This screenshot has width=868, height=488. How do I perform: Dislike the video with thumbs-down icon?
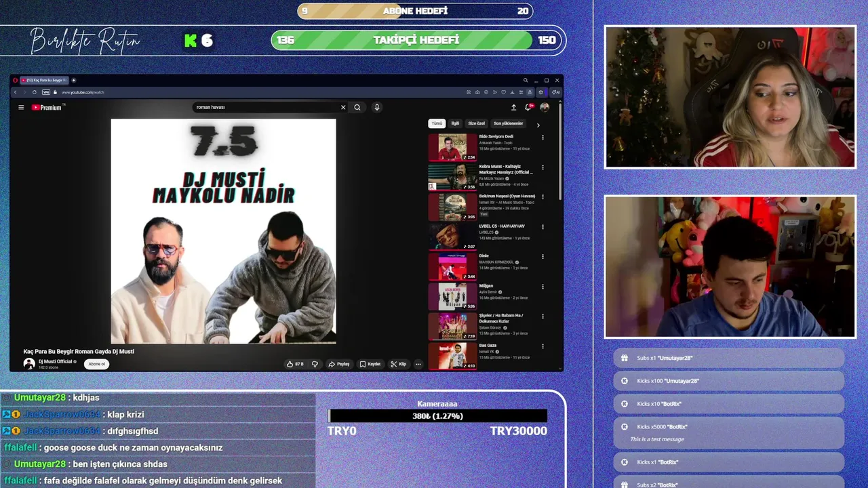[315, 364]
